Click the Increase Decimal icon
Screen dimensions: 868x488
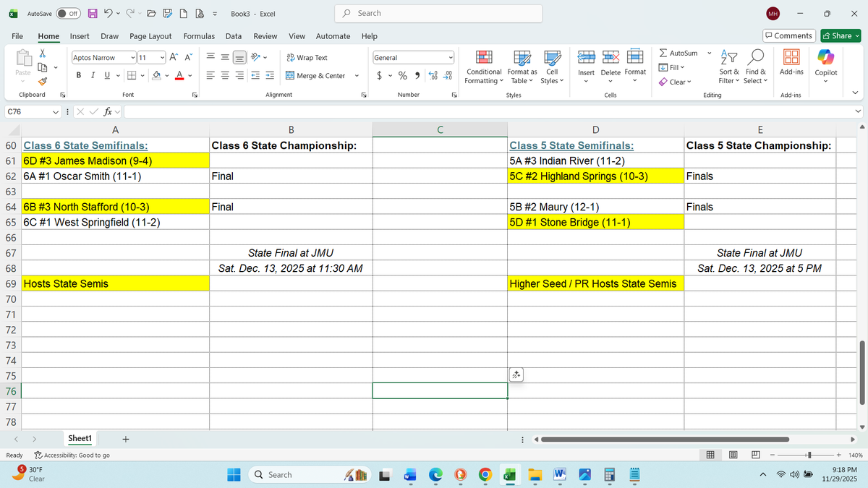433,75
